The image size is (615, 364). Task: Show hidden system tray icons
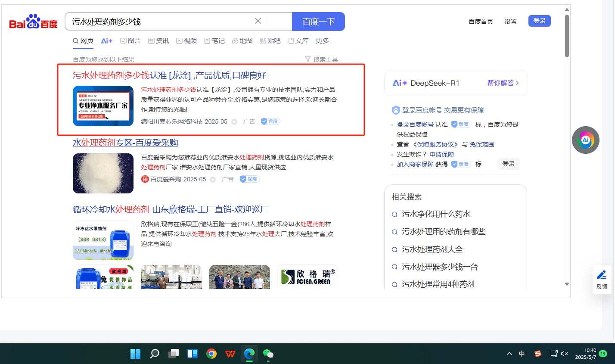click(x=509, y=354)
